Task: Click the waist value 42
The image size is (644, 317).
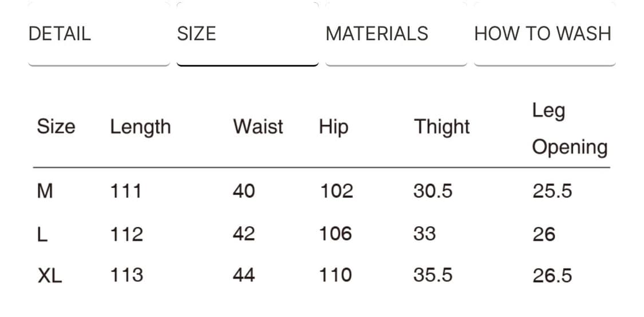Action: point(244,234)
